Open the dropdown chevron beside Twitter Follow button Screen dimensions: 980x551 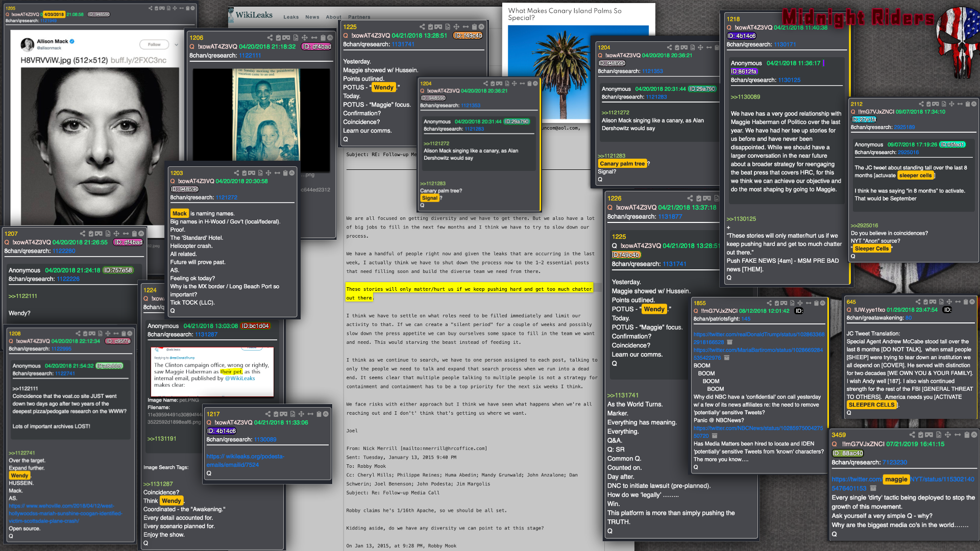pos(177,44)
